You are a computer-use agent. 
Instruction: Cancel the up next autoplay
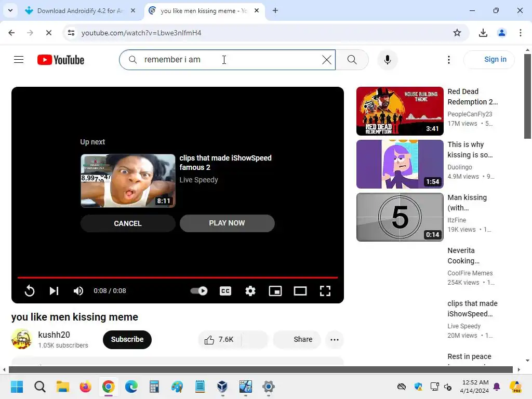(128, 223)
